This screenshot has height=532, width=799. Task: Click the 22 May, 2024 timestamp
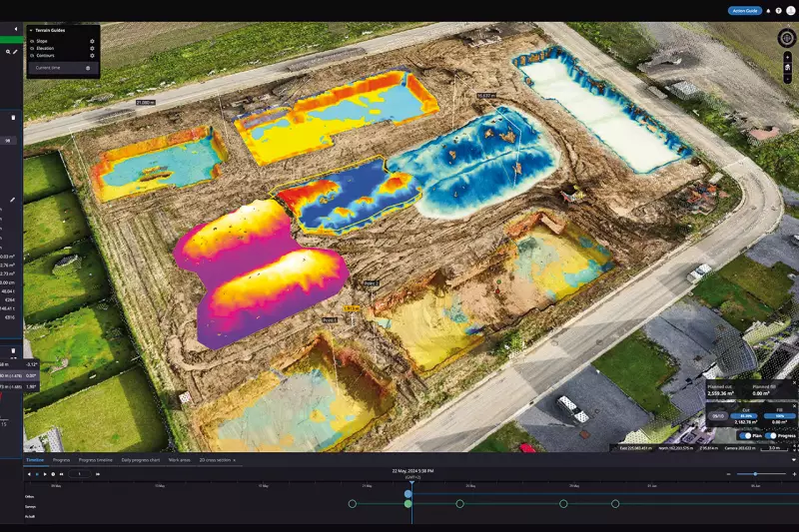(412, 471)
